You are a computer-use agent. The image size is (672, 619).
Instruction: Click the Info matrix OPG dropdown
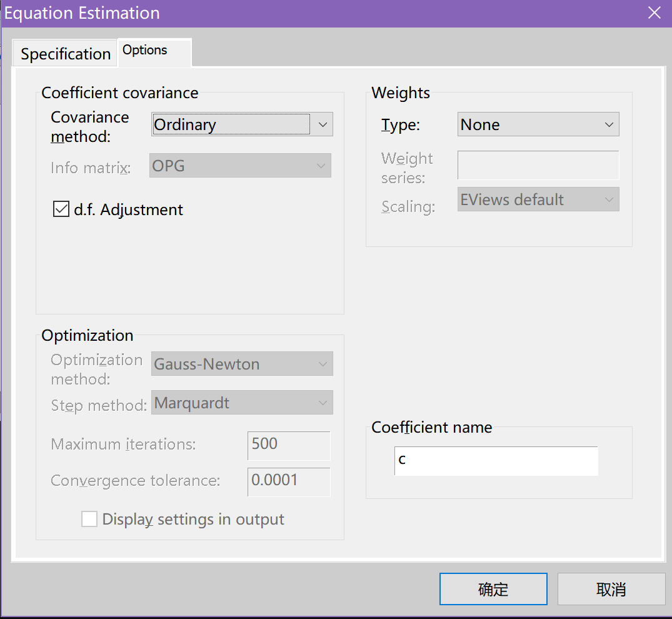click(240, 166)
